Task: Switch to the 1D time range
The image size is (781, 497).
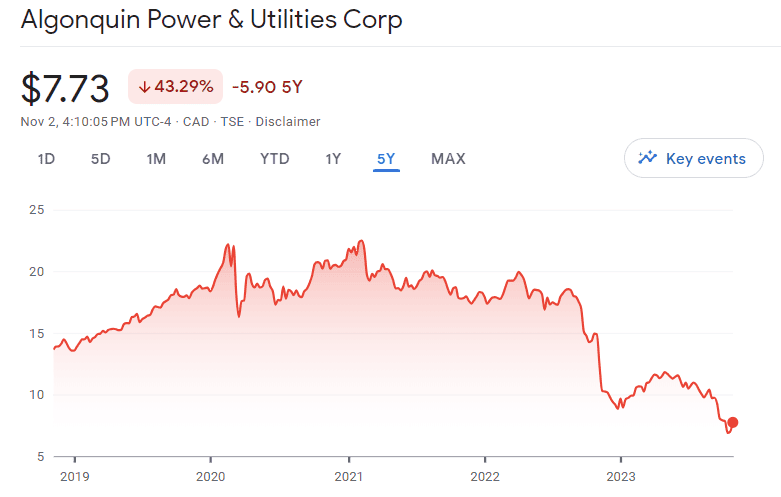Action: coord(46,159)
